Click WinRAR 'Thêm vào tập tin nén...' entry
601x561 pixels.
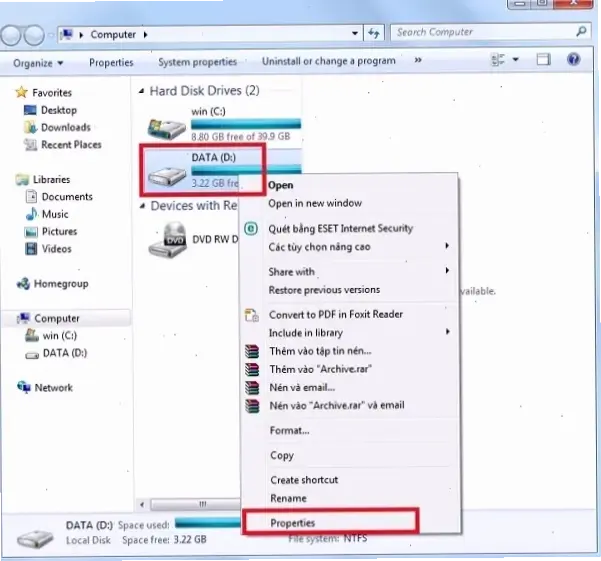[319, 351]
